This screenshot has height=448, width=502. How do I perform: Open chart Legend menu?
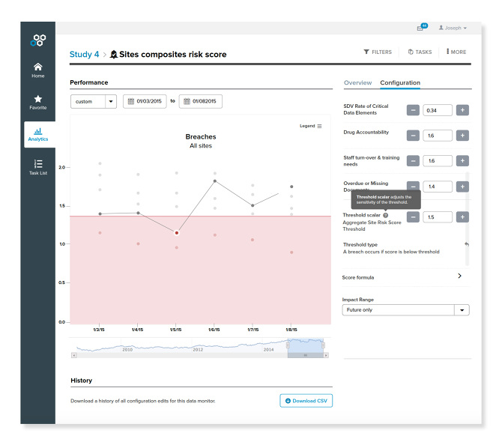pyautogui.click(x=310, y=126)
